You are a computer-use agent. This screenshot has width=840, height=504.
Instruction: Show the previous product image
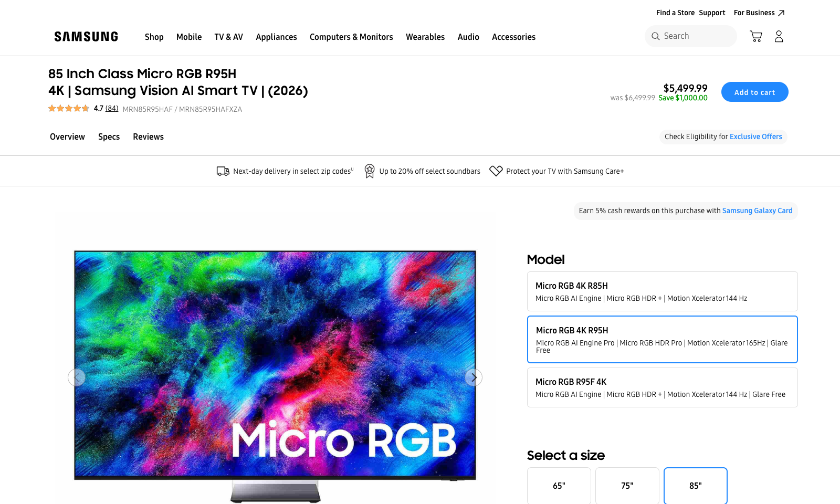pos(77,377)
